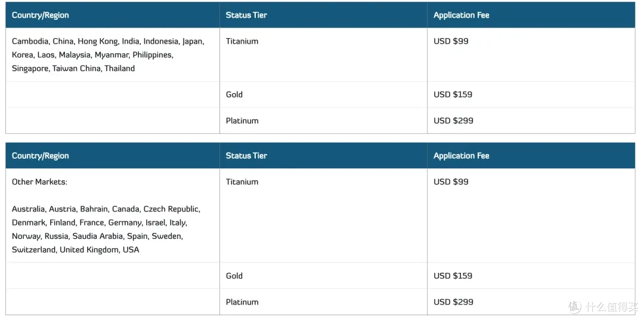Viewport: 644px width, 320px height.
Task: Select the "Other Markets:" label text
Action: pos(39,182)
